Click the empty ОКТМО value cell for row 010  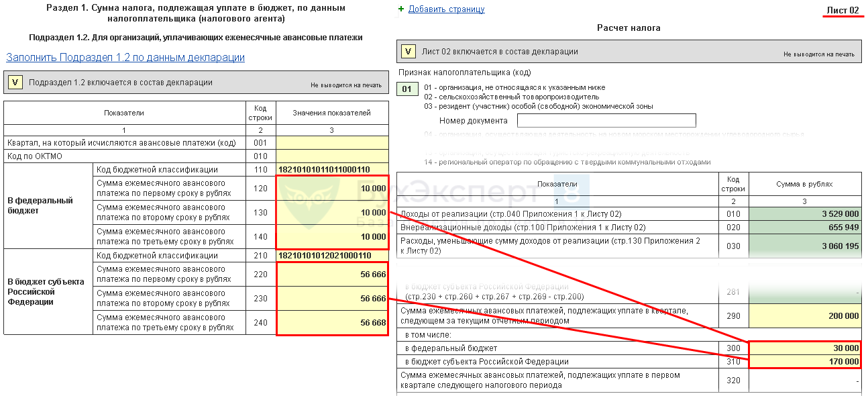pyautogui.click(x=332, y=156)
